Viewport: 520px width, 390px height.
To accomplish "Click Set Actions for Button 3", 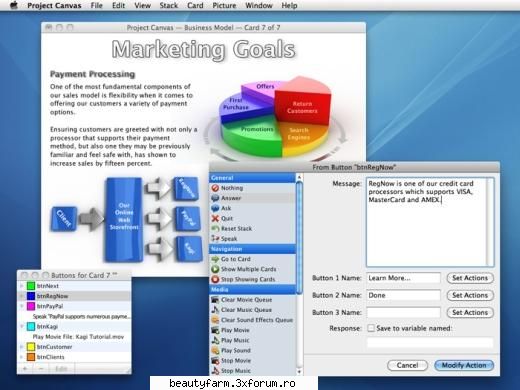I will [x=470, y=313].
